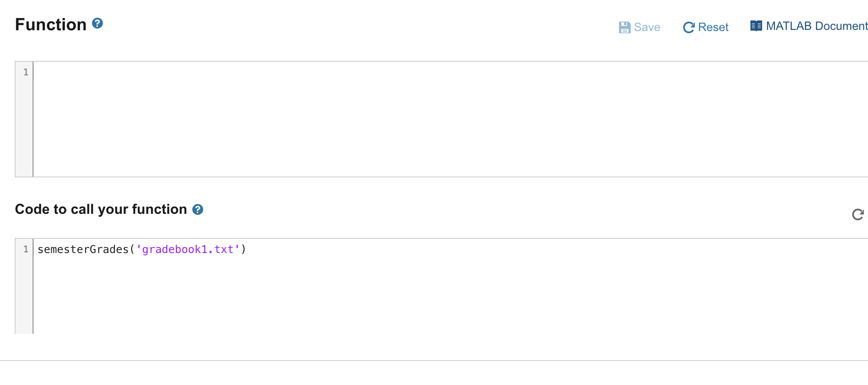The width and height of the screenshot is (868, 385).
Task: Click the Save floppy disk icon
Action: click(624, 27)
